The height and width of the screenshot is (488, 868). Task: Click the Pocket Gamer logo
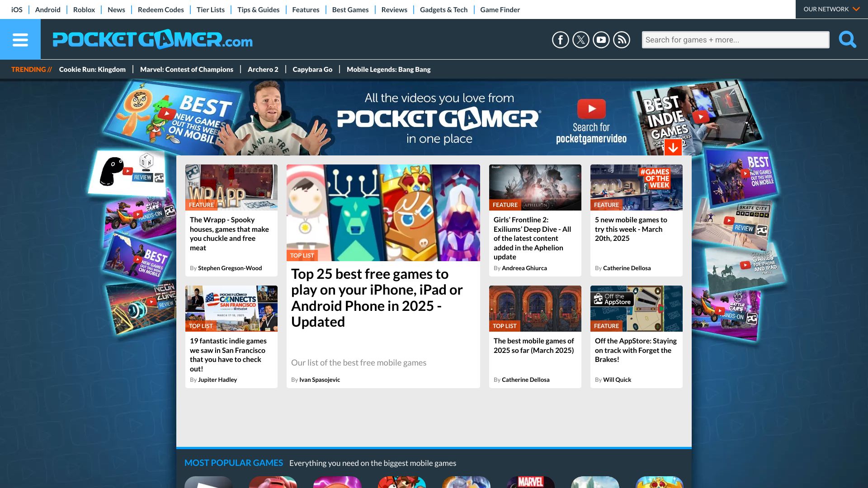click(152, 40)
